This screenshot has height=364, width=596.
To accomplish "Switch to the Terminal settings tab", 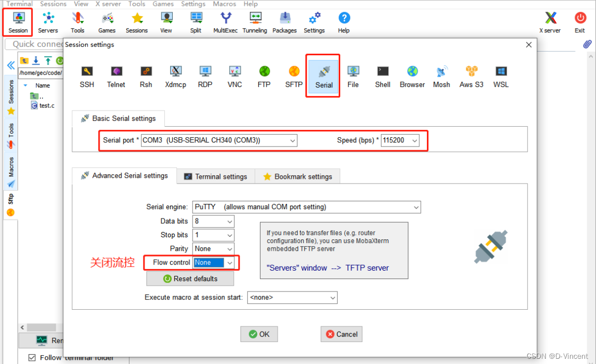I will point(216,177).
